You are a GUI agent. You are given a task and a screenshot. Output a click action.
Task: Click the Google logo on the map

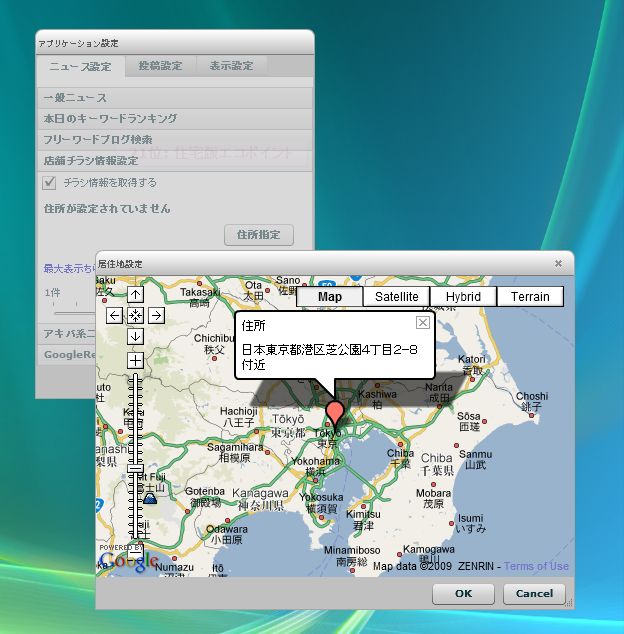pyautogui.click(x=129, y=561)
